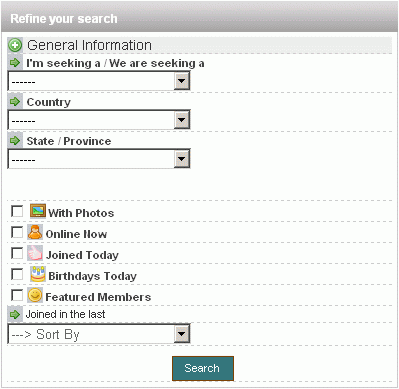
Task: Click the Search button
Action: pos(203,368)
